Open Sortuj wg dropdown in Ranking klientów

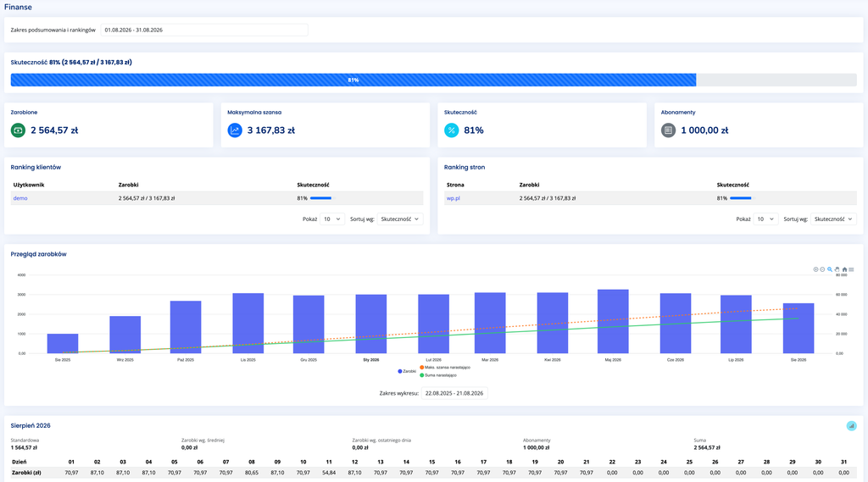[x=400, y=219]
